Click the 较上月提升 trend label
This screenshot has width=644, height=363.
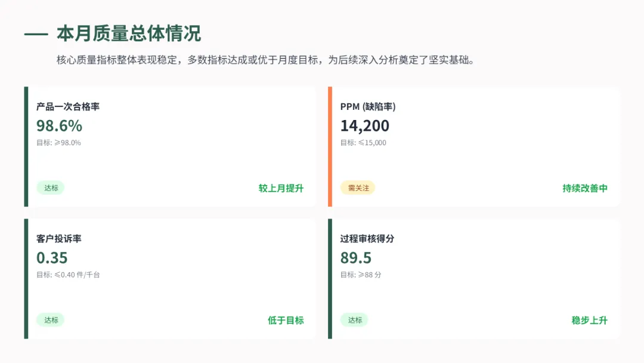tap(281, 188)
